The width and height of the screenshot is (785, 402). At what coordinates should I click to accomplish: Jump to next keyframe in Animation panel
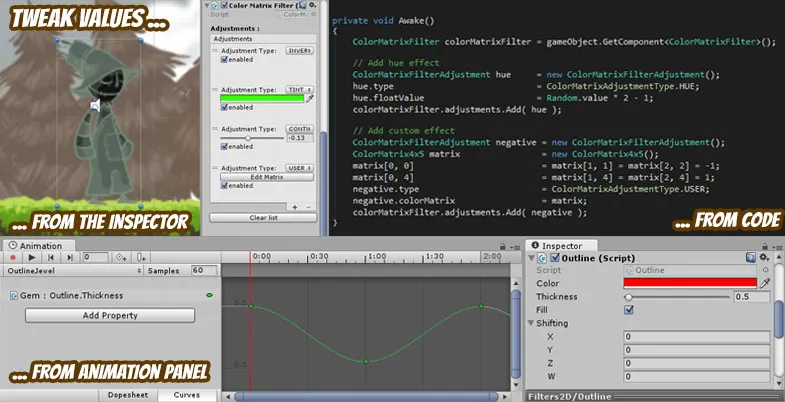70,257
